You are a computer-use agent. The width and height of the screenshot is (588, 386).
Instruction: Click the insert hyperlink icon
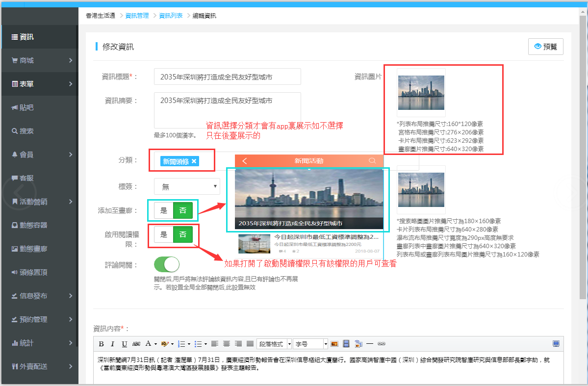click(382, 344)
